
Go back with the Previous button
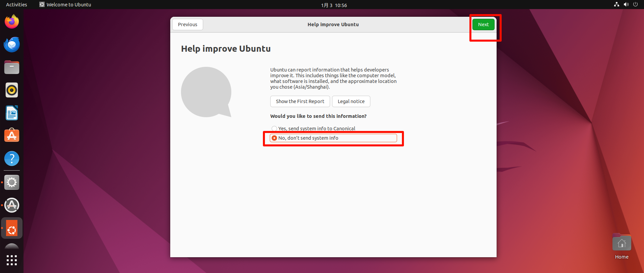[x=188, y=25]
